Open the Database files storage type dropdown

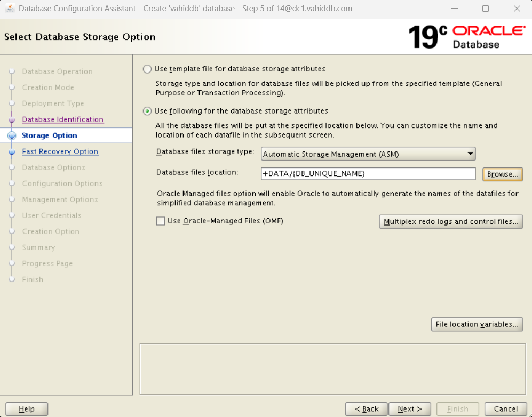368,154
